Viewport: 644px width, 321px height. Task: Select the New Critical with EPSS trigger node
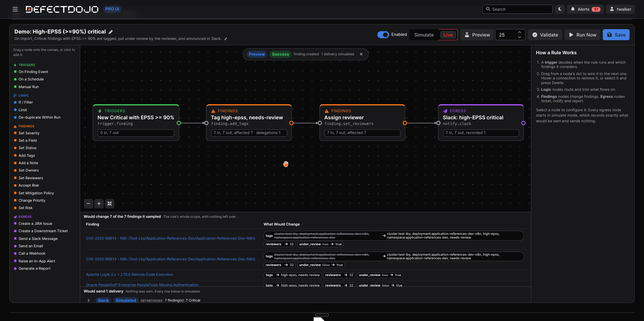[136, 123]
